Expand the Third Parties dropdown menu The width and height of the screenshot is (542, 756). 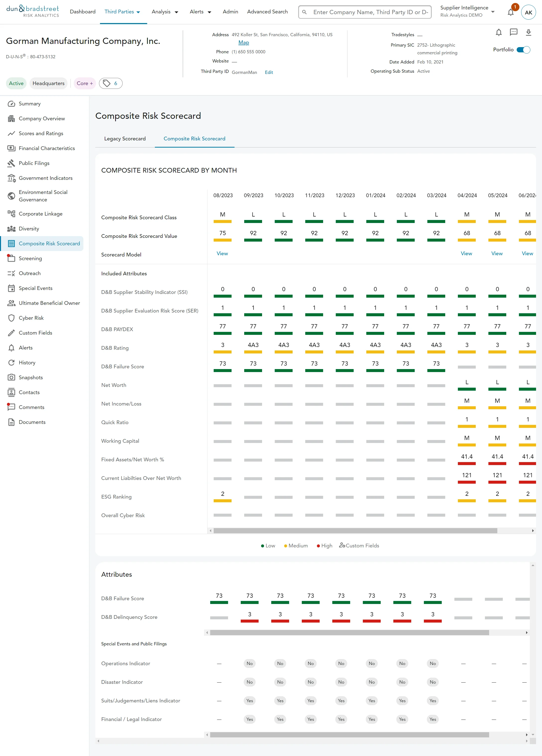[x=122, y=12]
